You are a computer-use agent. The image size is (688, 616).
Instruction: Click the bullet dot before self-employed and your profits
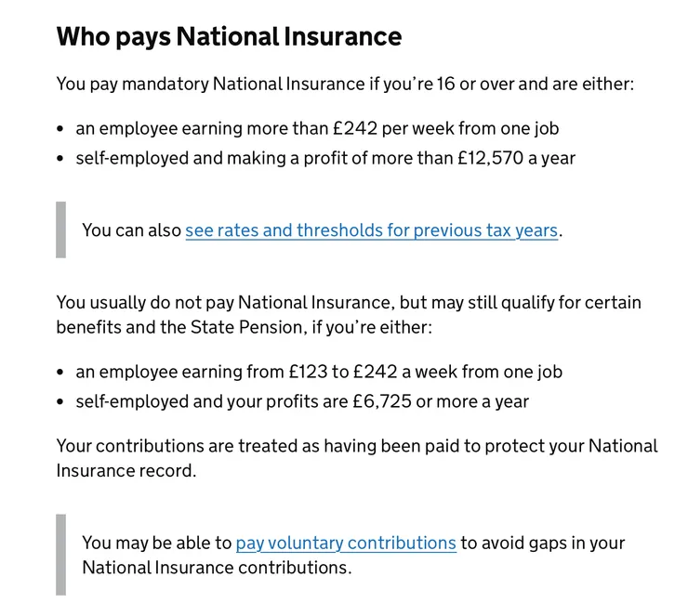click(60, 401)
